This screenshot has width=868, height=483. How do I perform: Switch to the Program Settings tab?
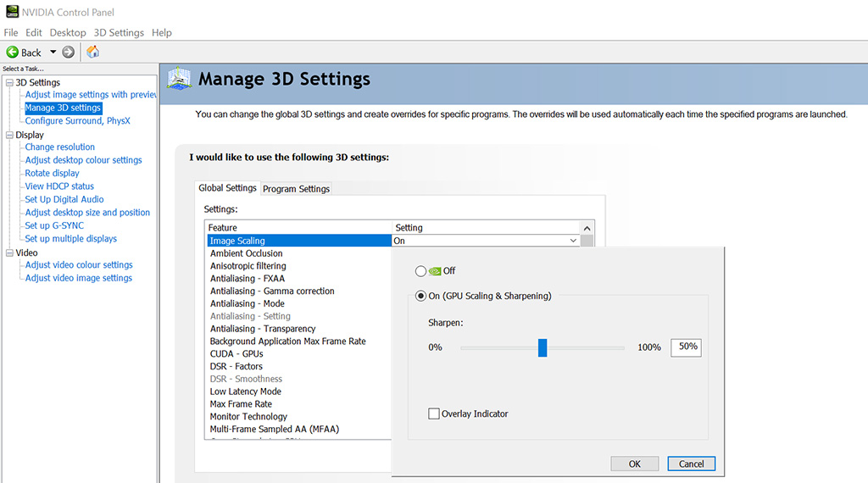coord(296,189)
